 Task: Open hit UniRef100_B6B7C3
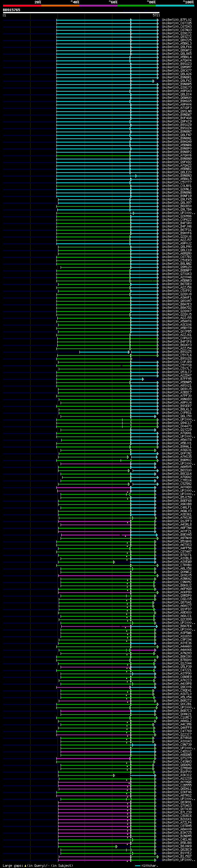177,711
